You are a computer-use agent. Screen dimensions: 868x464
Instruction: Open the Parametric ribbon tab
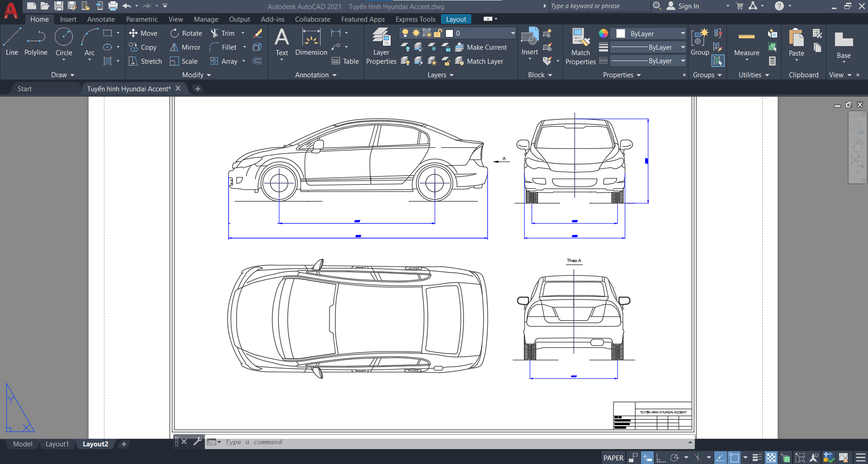(142, 19)
